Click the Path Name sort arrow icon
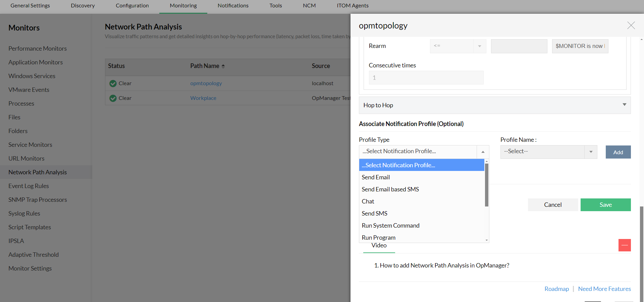Viewport: 644px width, 302px height. tap(223, 66)
